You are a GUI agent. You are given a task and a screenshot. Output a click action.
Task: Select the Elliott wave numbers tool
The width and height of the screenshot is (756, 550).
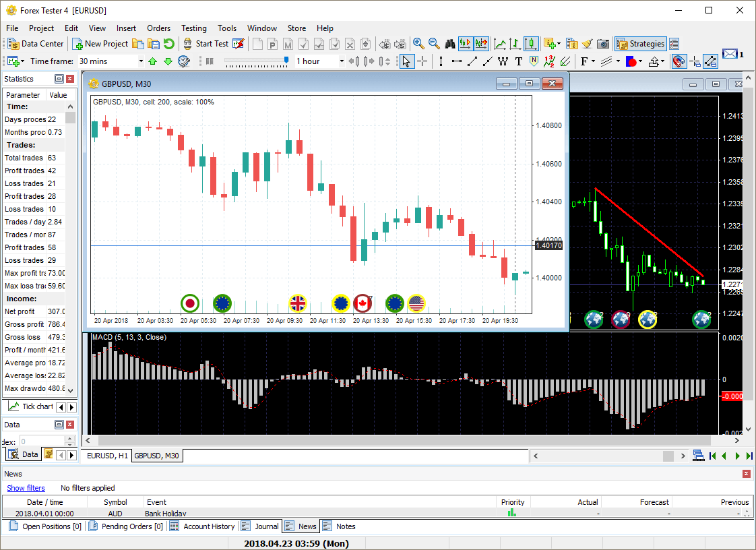pyautogui.click(x=549, y=61)
